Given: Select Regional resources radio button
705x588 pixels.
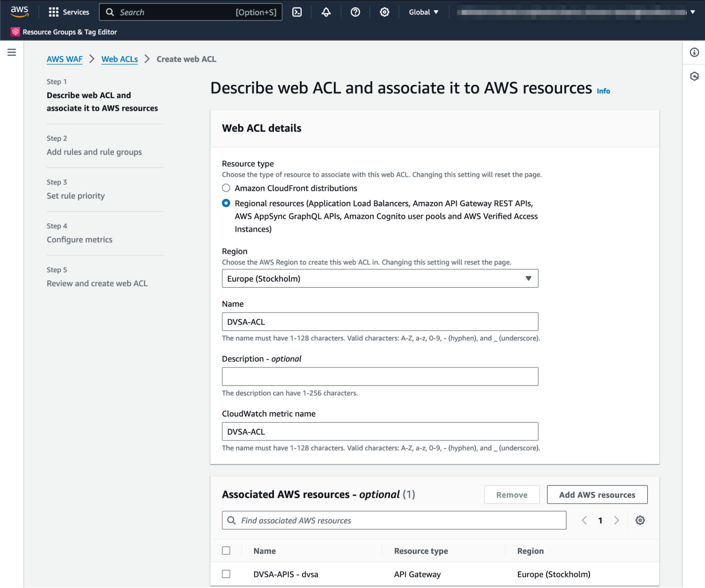Looking at the screenshot, I should pyautogui.click(x=226, y=203).
